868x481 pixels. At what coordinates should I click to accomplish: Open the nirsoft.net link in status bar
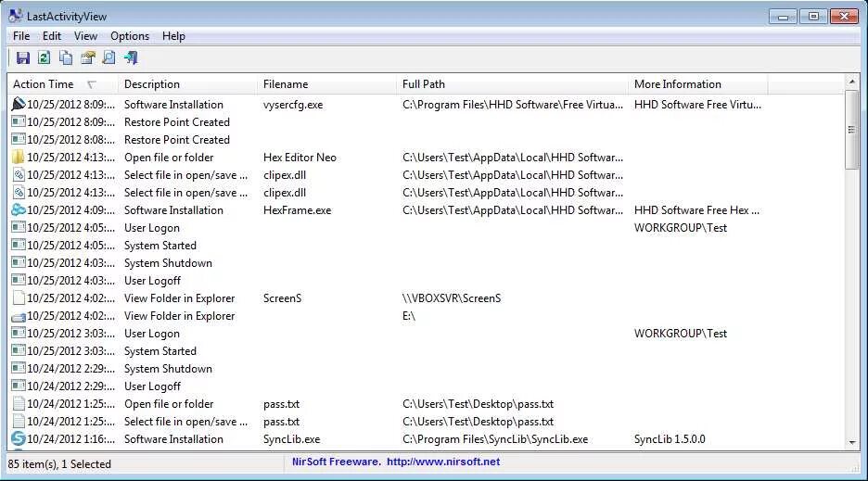[x=443, y=462]
